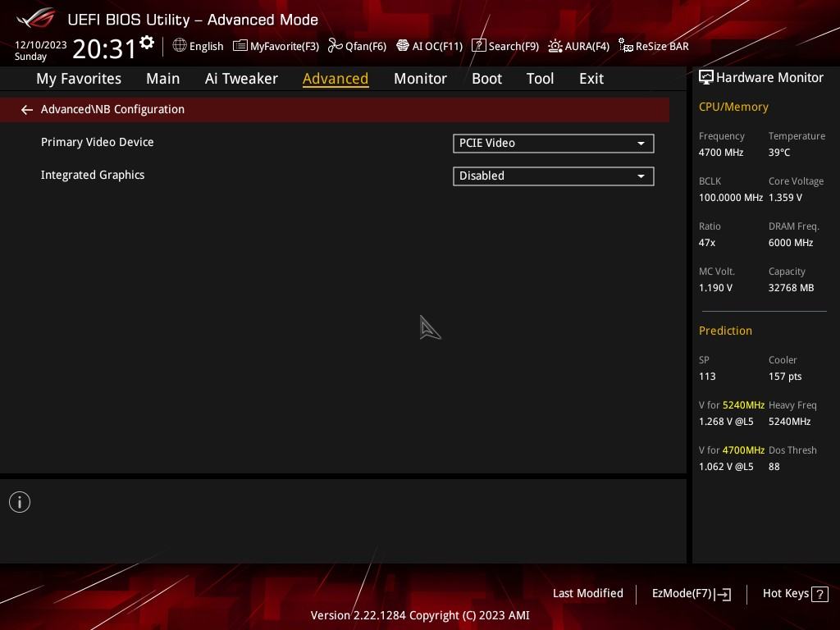Click the SP value 113

click(707, 377)
